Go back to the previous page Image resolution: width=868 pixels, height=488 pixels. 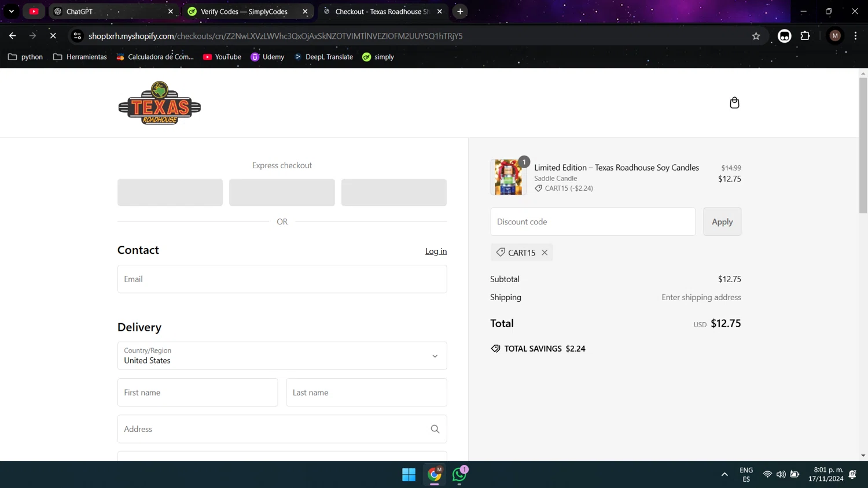tap(12, 36)
